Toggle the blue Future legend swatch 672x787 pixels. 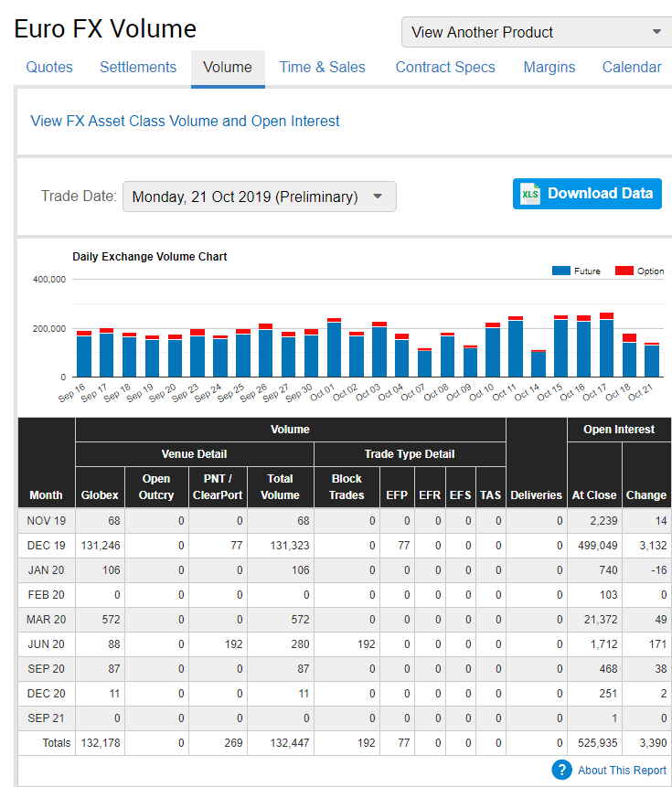[561, 271]
